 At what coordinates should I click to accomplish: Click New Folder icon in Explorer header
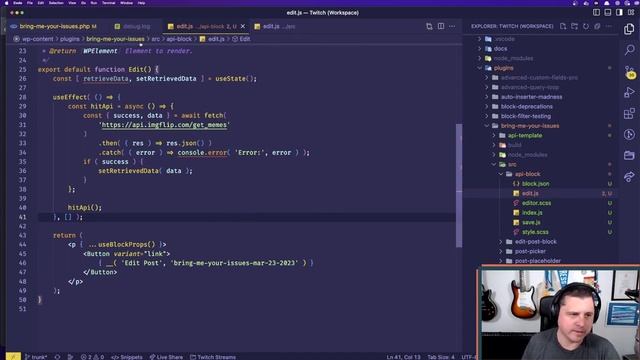[x=574, y=26]
